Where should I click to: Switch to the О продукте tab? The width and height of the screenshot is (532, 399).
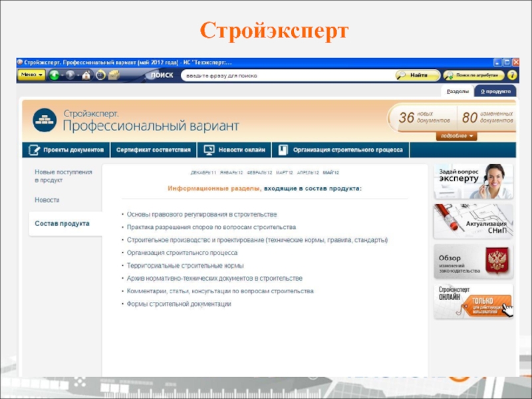point(495,91)
